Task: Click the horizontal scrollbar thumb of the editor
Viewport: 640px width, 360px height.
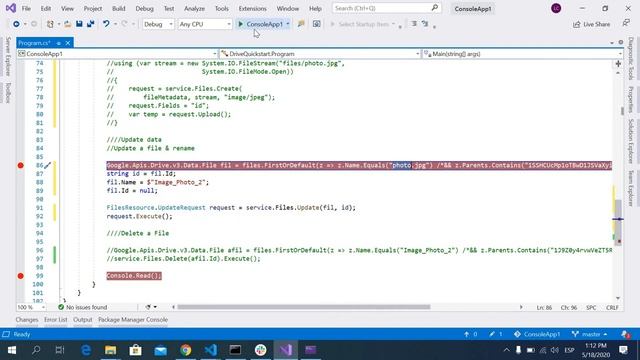Action: (x=304, y=307)
